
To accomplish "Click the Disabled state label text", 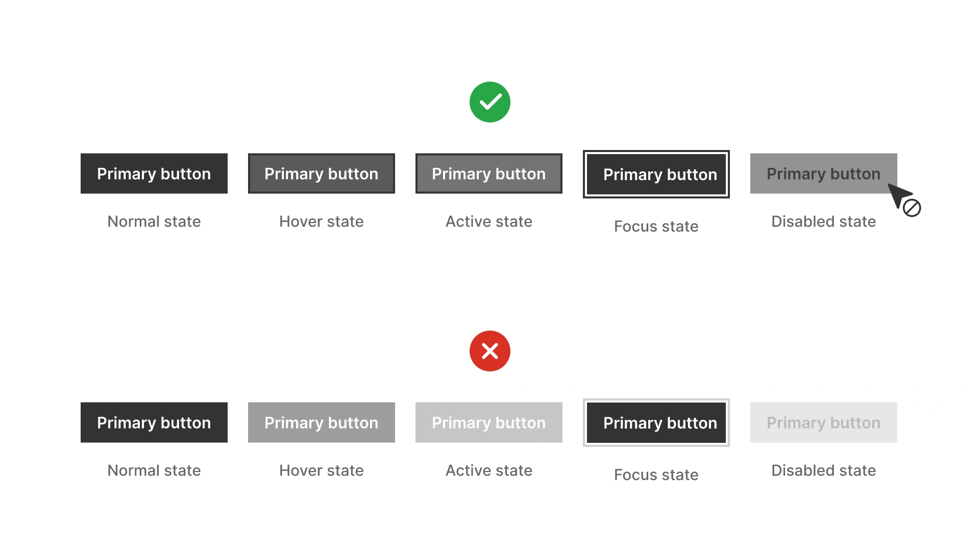I will [x=823, y=221].
